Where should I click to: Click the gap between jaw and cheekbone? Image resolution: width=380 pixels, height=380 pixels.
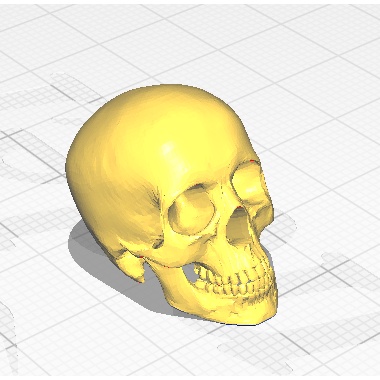click(189, 272)
